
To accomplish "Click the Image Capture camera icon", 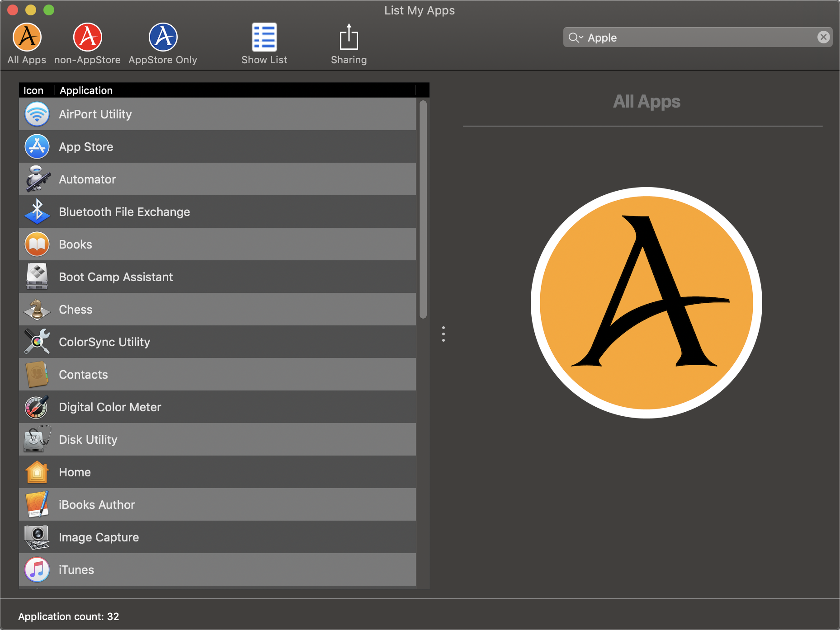I will (37, 537).
